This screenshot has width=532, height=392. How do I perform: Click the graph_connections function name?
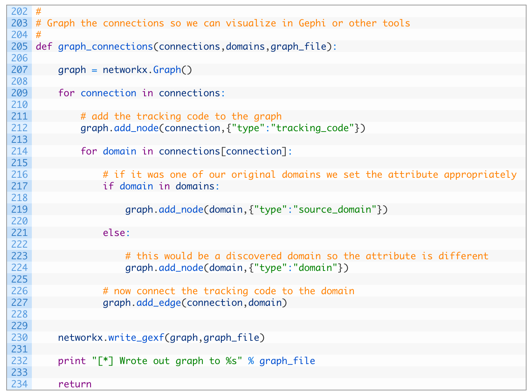pos(106,47)
